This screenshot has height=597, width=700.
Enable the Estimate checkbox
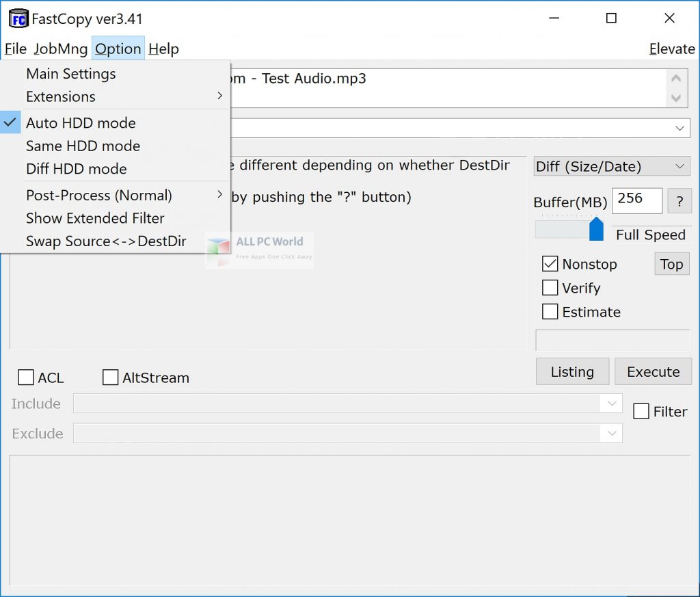(x=550, y=311)
